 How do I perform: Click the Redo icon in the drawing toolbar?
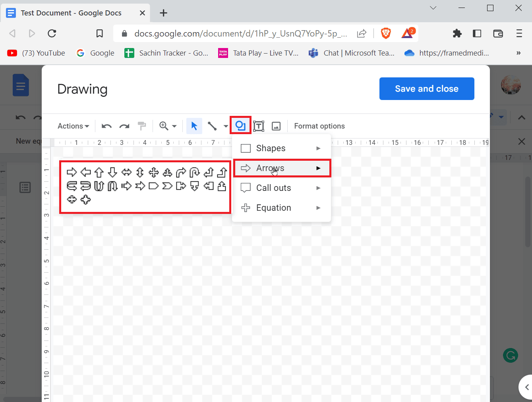(124, 125)
